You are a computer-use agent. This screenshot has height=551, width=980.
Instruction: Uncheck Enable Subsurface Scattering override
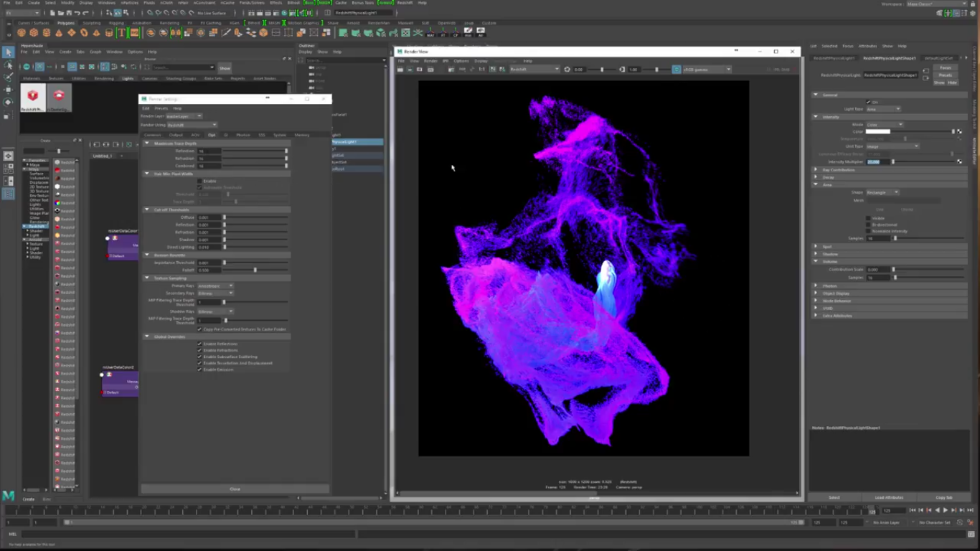tap(199, 357)
